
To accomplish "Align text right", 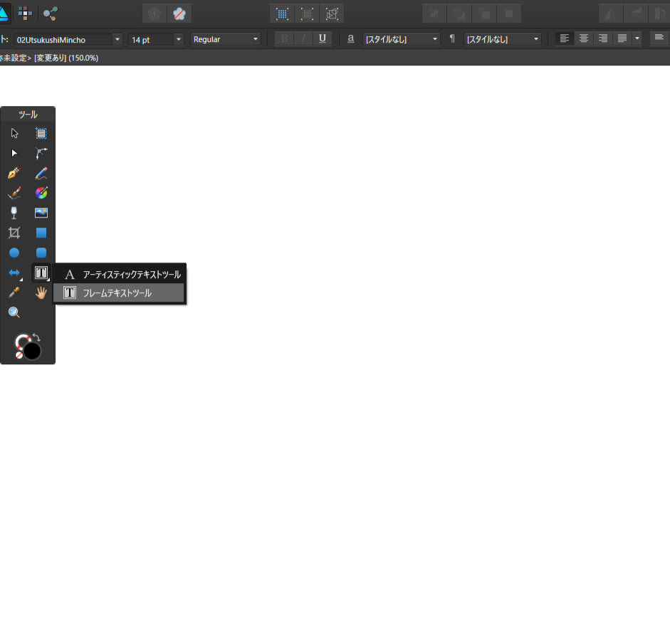I will click(603, 39).
